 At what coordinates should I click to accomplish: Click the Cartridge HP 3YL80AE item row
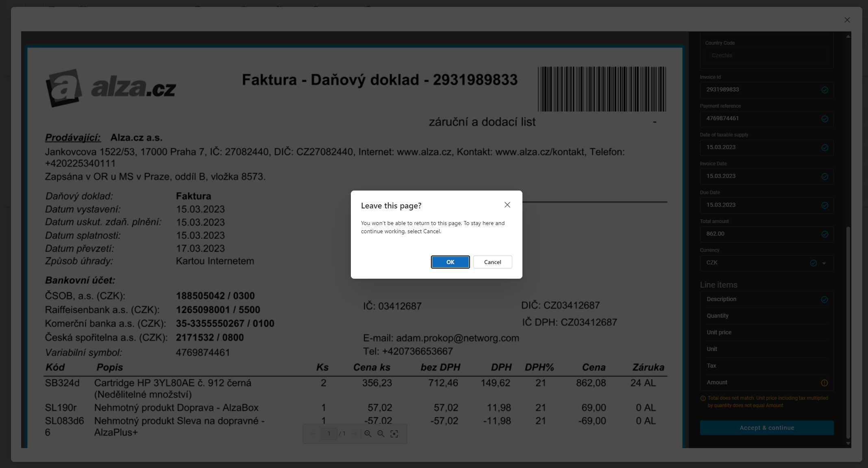click(355, 388)
